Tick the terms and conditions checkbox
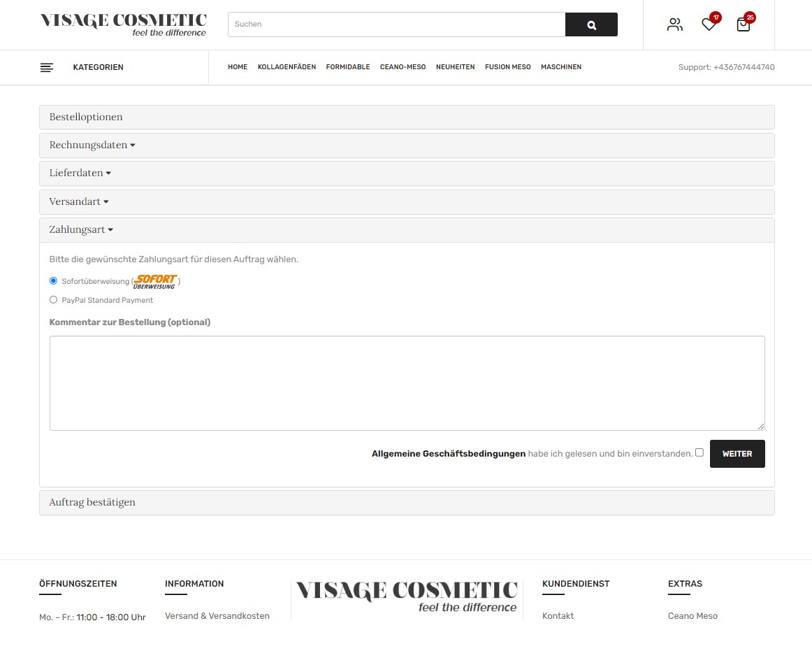The width and height of the screenshot is (812, 651). tap(699, 452)
